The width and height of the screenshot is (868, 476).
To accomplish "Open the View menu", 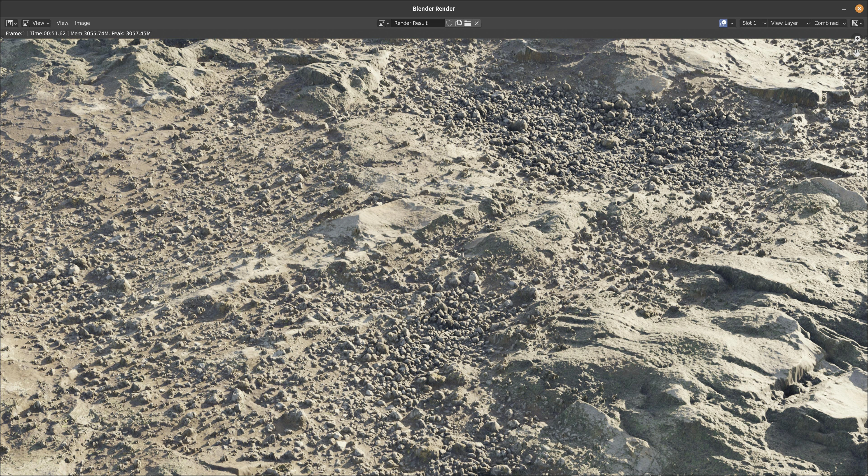I will [62, 23].
